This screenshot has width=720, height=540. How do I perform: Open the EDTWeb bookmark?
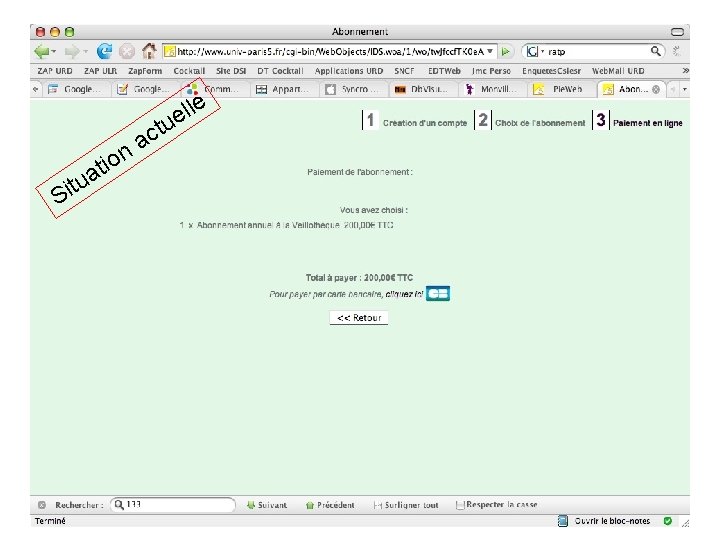point(444,71)
